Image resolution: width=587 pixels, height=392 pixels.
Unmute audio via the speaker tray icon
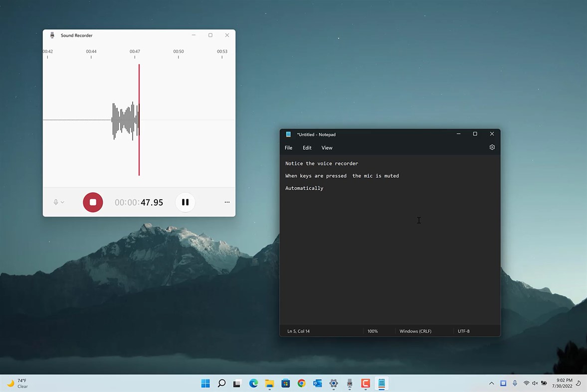[536, 384]
